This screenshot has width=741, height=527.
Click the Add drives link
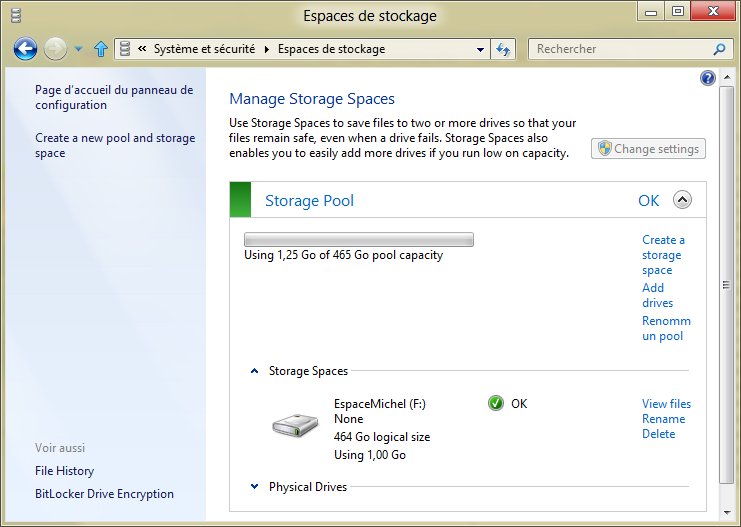tap(657, 295)
